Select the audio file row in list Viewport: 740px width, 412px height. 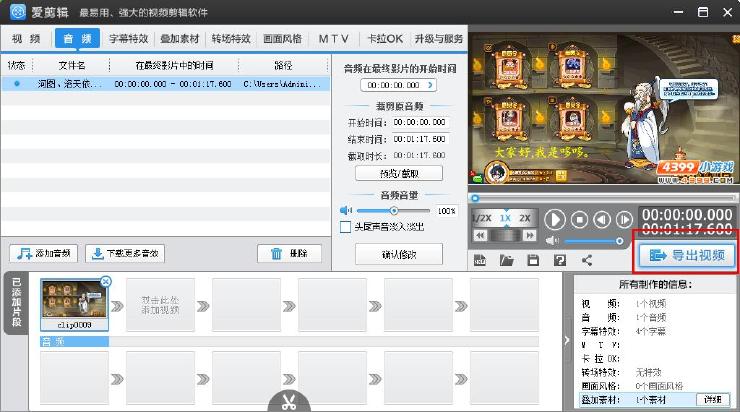(x=165, y=84)
